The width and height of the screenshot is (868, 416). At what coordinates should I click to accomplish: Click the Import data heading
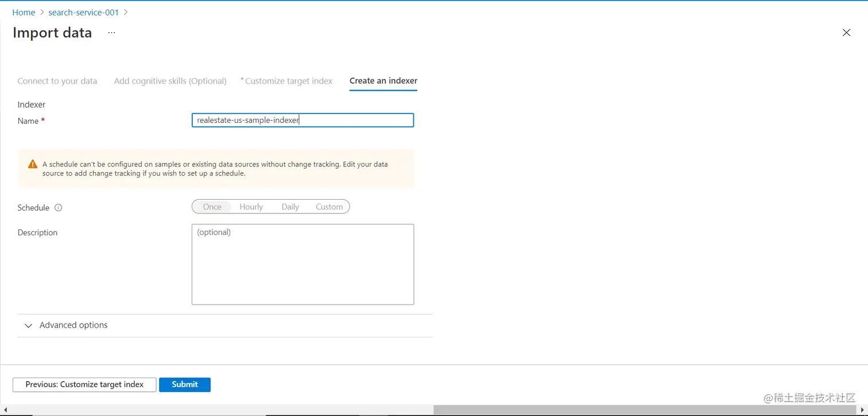pyautogui.click(x=52, y=33)
